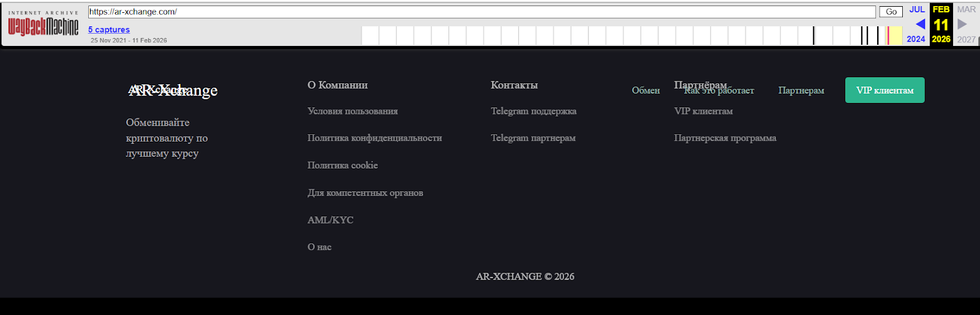Open VIP клиентам footer link
This screenshot has height=315, width=980.
[704, 111]
